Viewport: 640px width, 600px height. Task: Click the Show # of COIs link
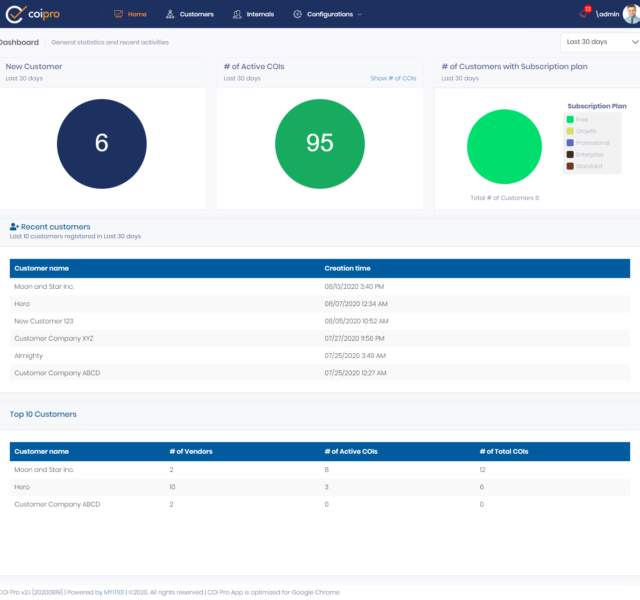click(x=393, y=78)
